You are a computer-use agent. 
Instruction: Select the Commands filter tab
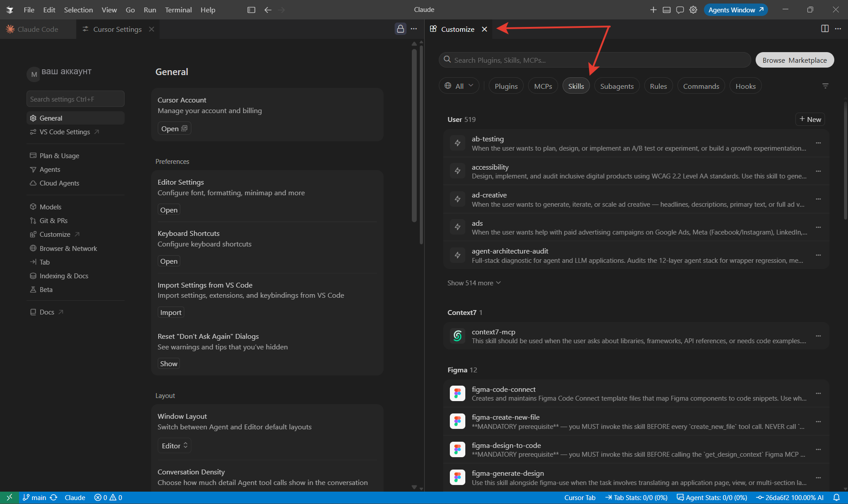pos(701,86)
